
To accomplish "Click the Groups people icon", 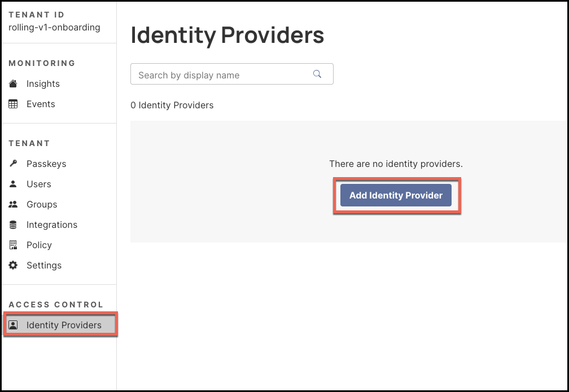I will click(x=14, y=204).
